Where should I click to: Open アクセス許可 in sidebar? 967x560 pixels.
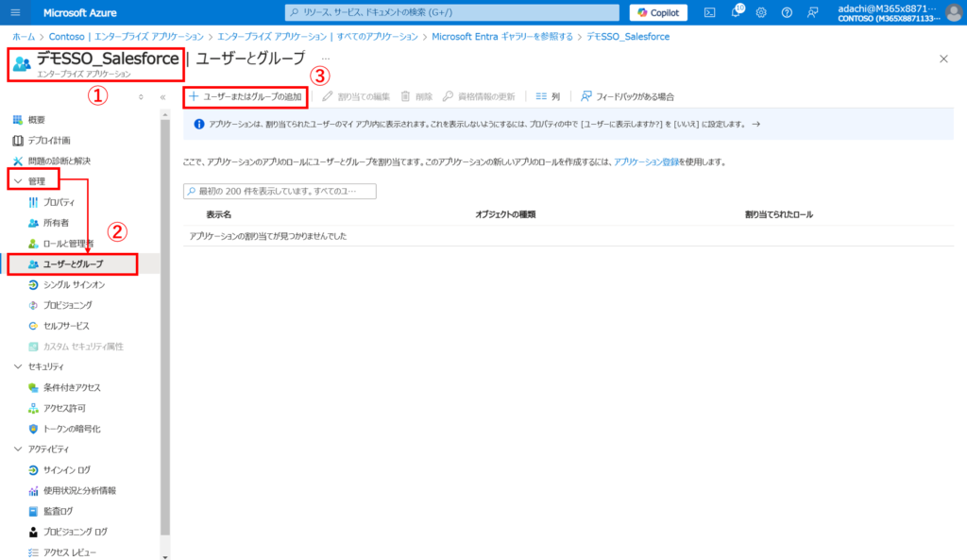point(64,408)
